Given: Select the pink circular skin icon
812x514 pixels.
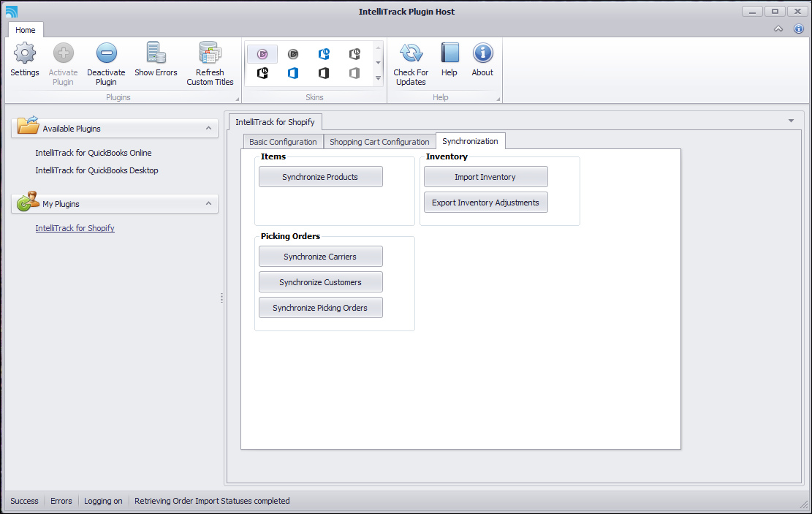Looking at the screenshot, I should pos(262,54).
